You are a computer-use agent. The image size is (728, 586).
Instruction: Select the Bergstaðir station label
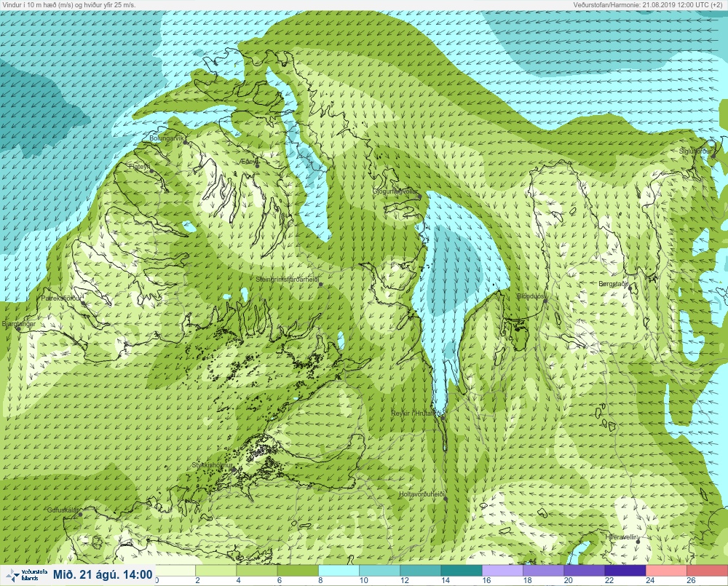coord(613,283)
